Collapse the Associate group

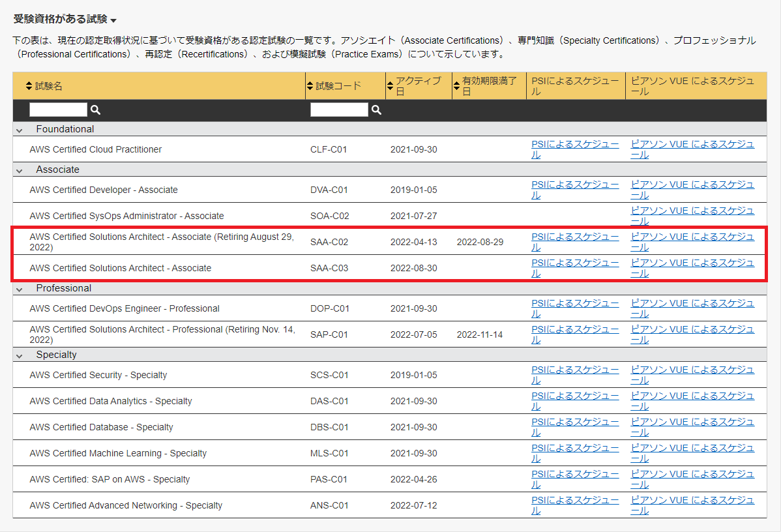pyautogui.click(x=20, y=170)
